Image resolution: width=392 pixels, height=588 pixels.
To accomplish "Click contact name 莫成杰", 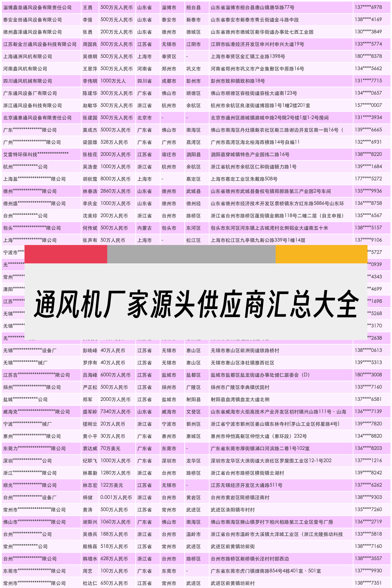I will click(90, 130).
